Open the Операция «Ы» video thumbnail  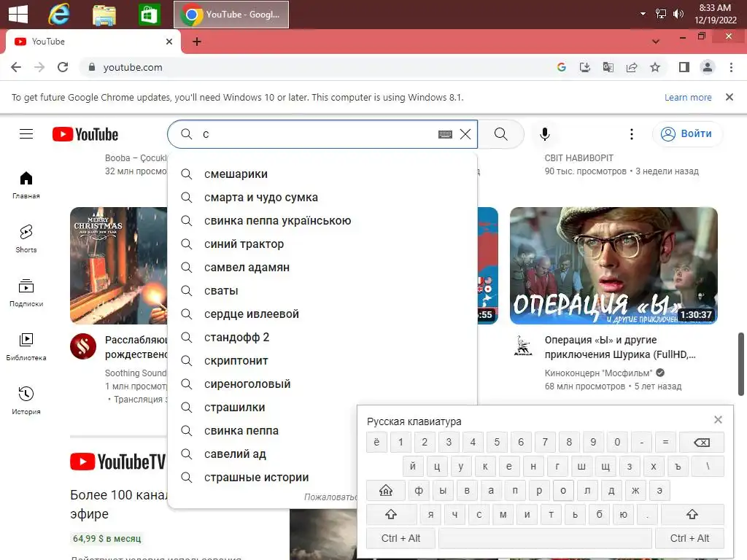(x=614, y=265)
